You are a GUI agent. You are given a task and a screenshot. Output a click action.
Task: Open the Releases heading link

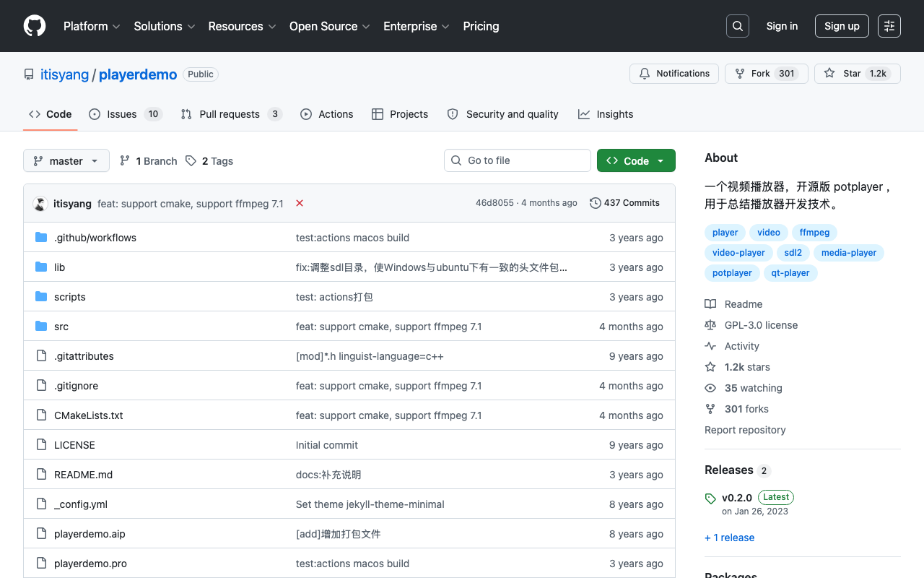738,470
